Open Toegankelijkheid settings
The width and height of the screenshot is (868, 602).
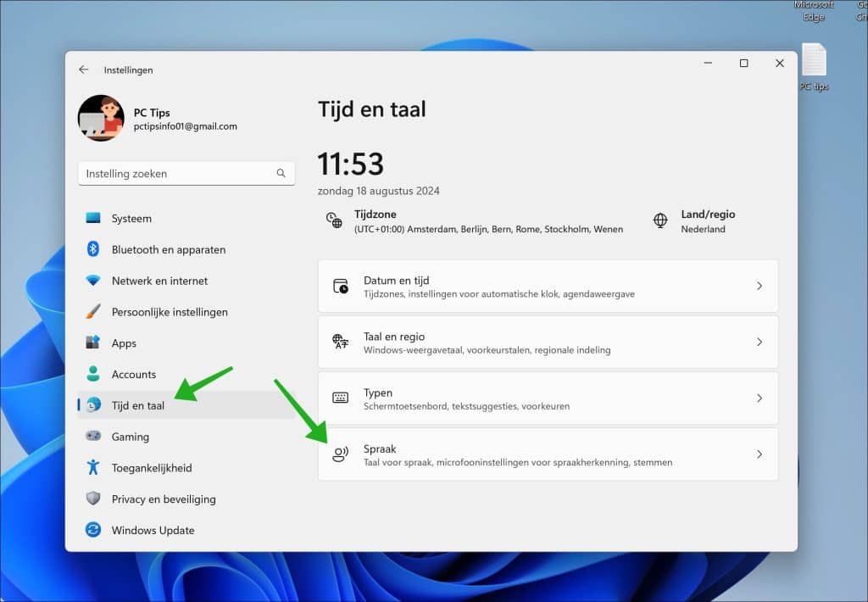186,468
